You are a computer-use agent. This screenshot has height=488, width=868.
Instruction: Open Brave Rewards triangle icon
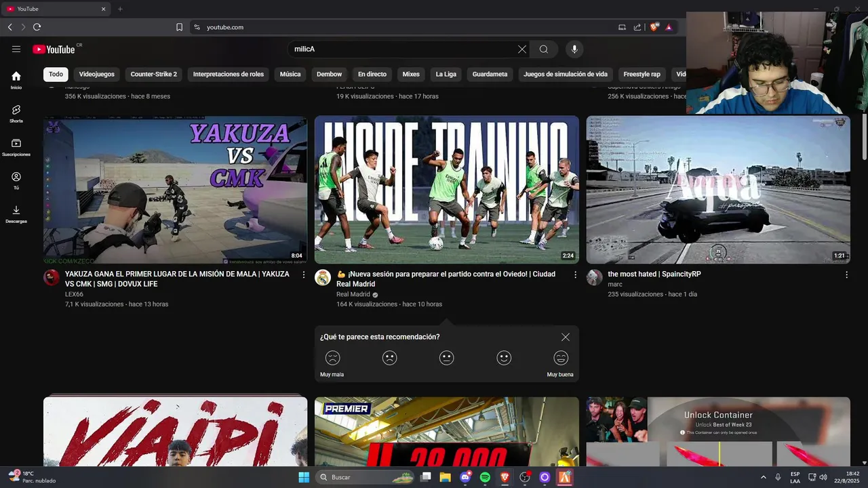pyautogui.click(x=669, y=27)
